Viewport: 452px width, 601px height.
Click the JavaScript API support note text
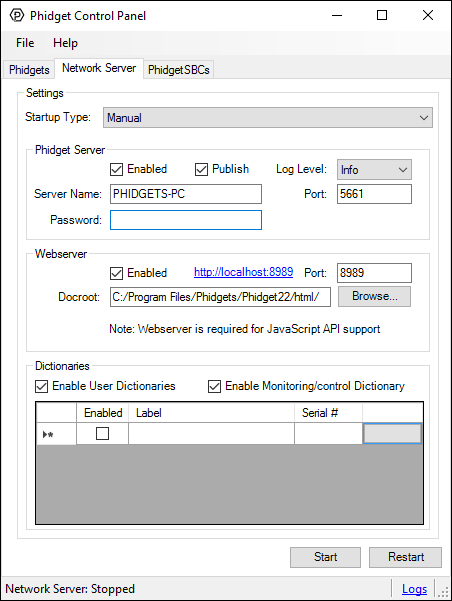(245, 329)
